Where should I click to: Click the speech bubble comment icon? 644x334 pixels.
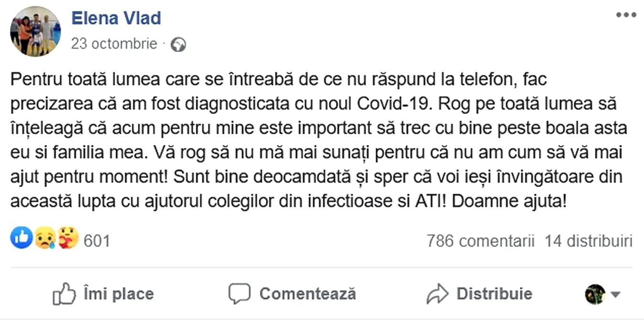pyautogui.click(x=239, y=294)
